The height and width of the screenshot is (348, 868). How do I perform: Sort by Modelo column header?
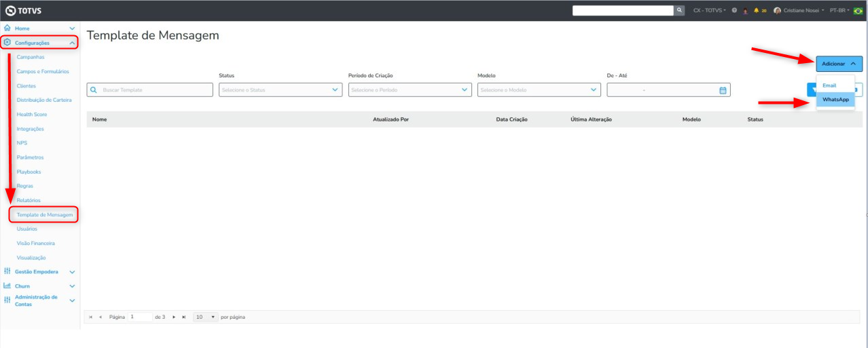coord(691,119)
